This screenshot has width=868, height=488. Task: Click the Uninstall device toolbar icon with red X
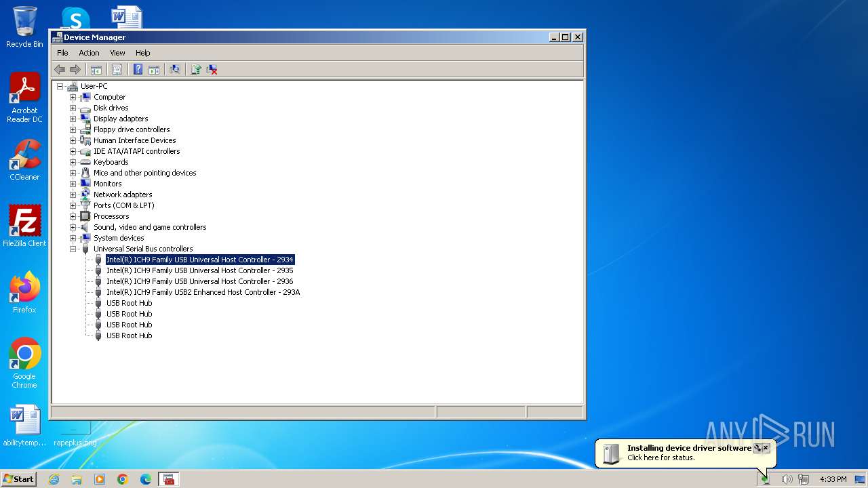coord(212,69)
